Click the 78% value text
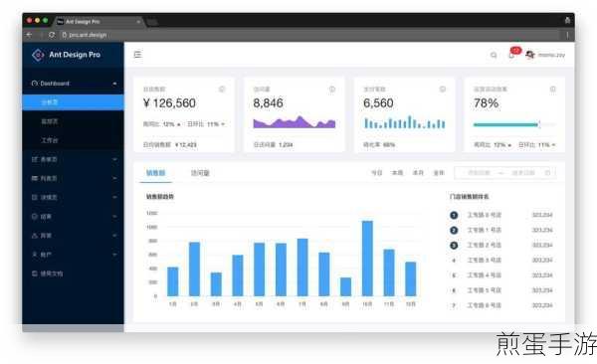This screenshot has height=364, width=597. 487,103
